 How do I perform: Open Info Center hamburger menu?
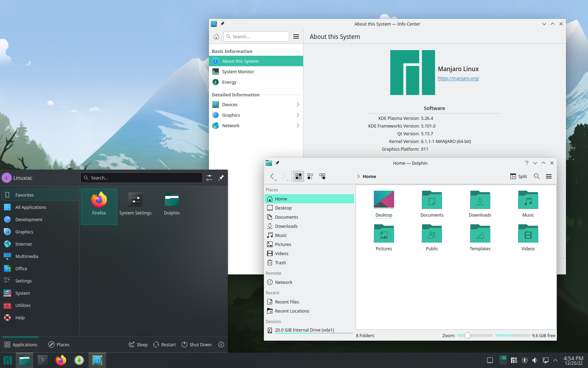(x=296, y=36)
